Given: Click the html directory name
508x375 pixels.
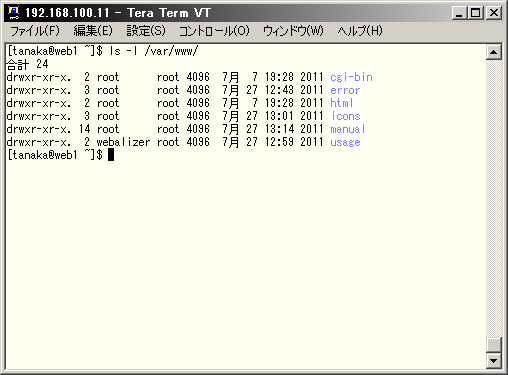Looking at the screenshot, I should [342, 103].
